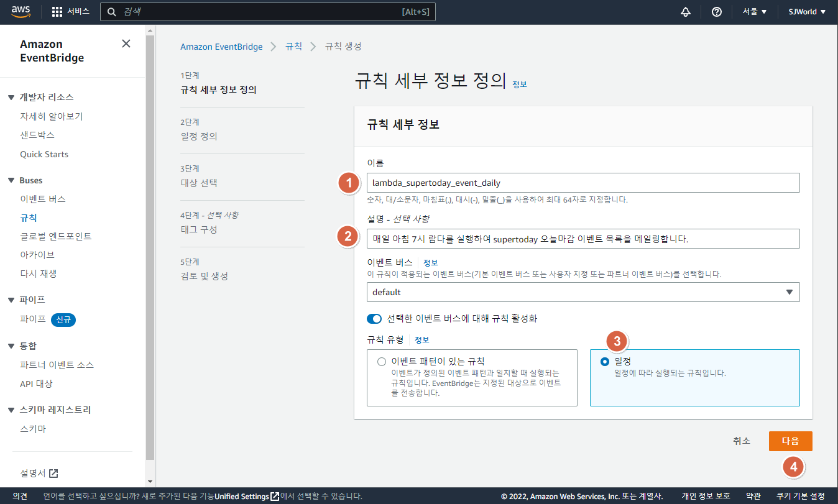This screenshot has width=838, height=504.
Task: Open 파트너 이벤트 소스 in sidebar
Action: (x=57, y=365)
